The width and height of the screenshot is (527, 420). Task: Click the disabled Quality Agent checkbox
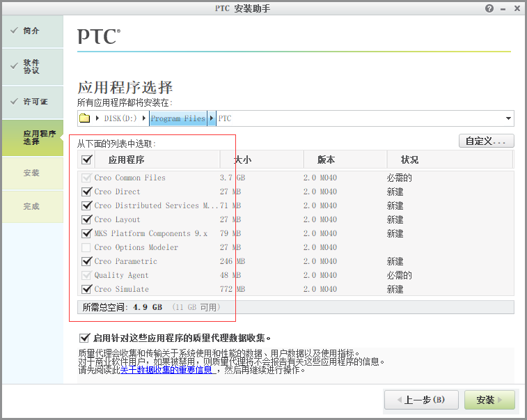click(x=87, y=275)
